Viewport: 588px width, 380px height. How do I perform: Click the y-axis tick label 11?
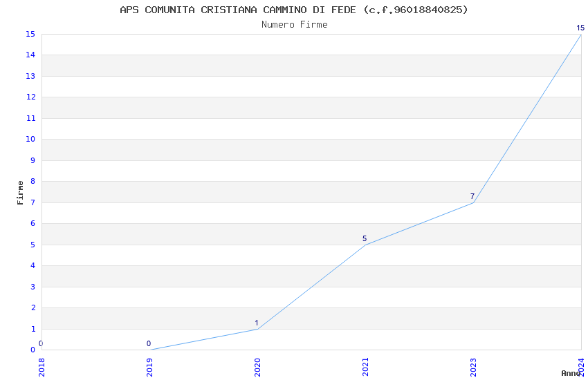click(30, 118)
